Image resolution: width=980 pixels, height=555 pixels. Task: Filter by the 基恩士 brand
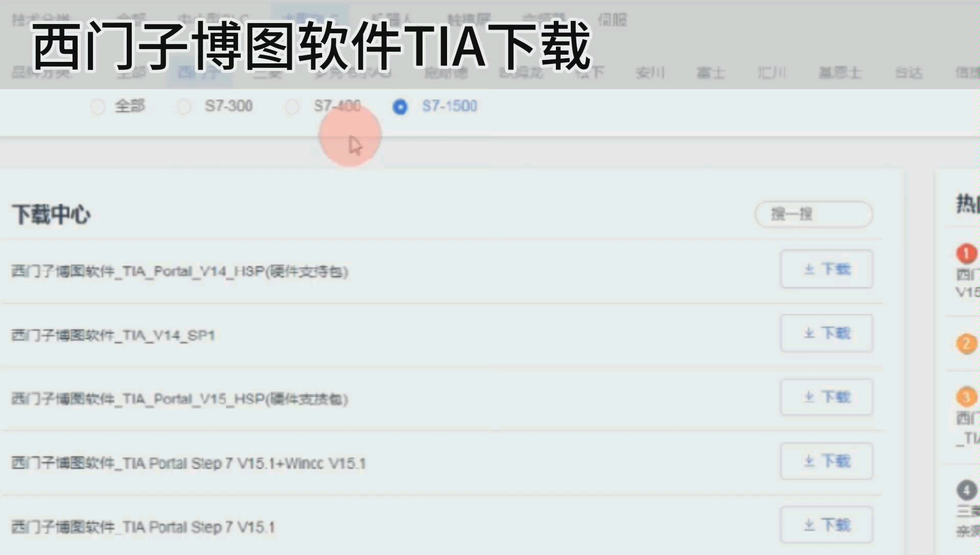pyautogui.click(x=840, y=73)
